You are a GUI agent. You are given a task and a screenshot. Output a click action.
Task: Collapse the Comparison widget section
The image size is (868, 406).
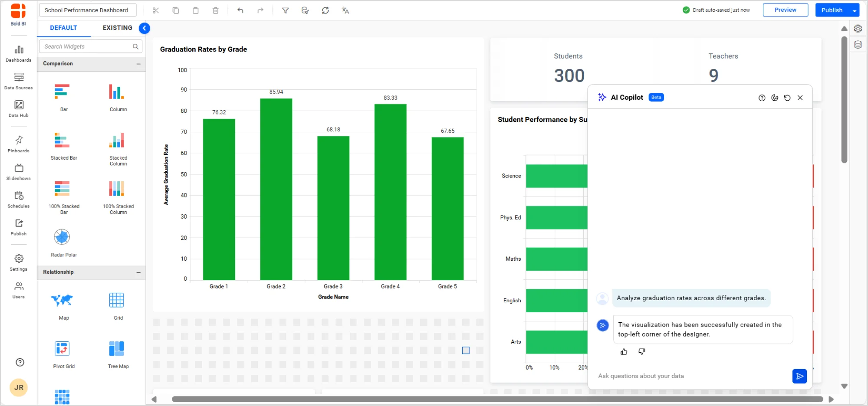coord(139,64)
